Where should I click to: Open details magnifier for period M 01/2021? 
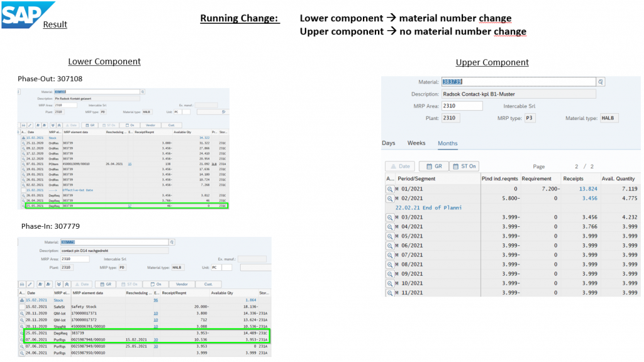(x=390, y=189)
